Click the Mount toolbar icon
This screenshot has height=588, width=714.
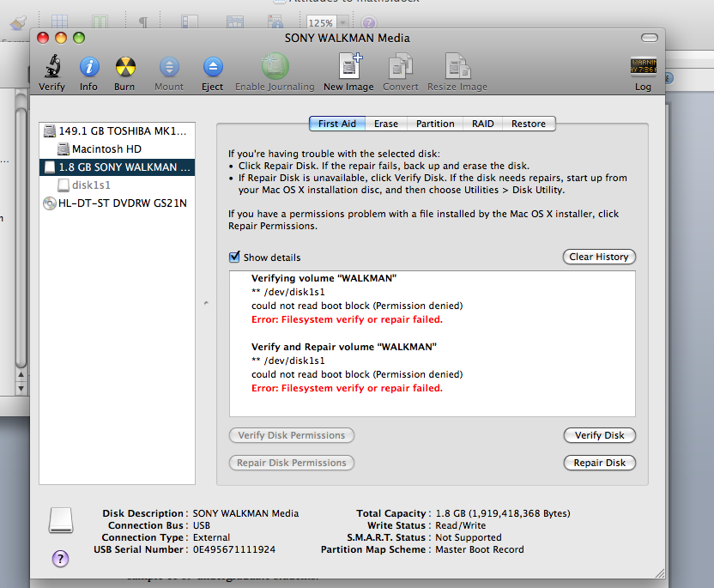pos(169,67)
